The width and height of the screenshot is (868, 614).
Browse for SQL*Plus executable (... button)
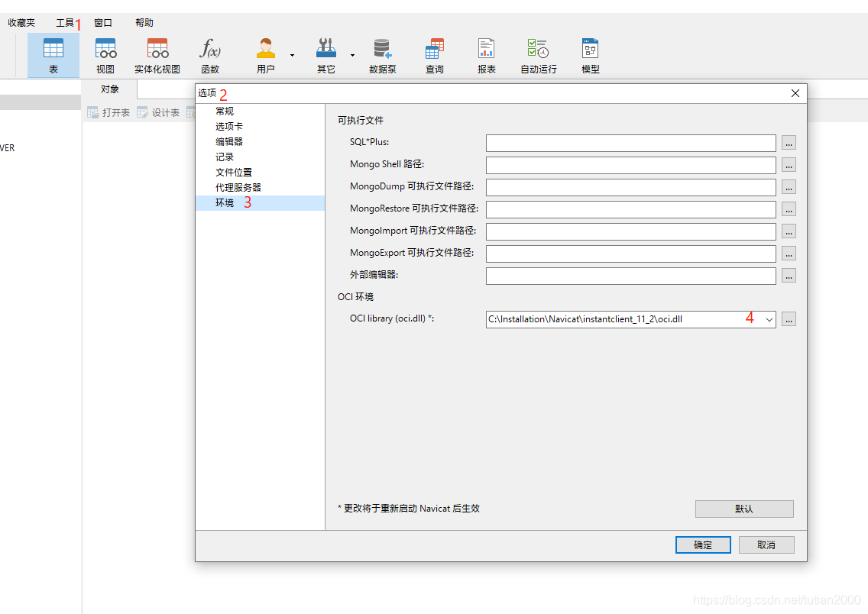click(789, 143)
